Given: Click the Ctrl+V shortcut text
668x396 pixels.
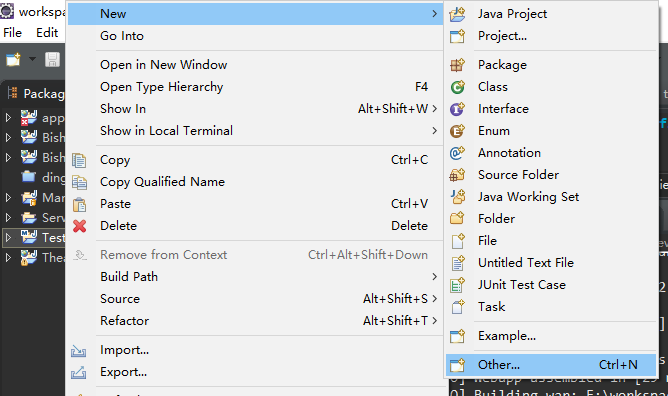Looking at the screenshot, I should [x=409, y=204].
